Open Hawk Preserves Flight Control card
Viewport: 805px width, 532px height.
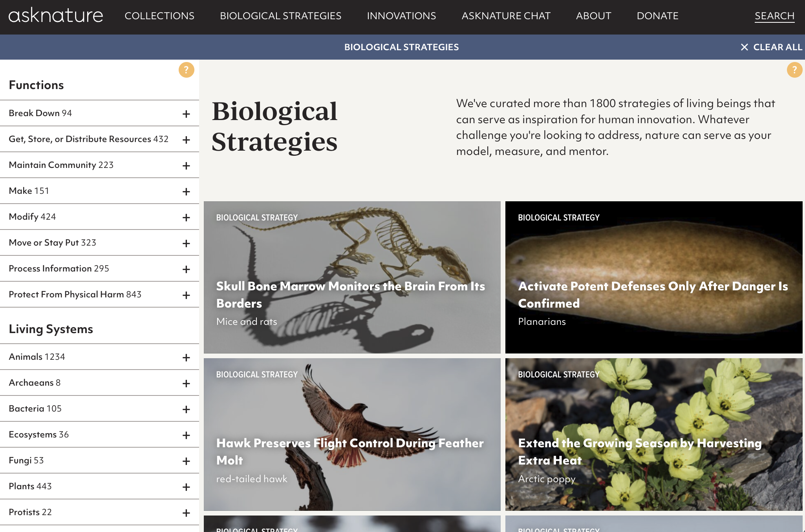(x=352, y=434)
